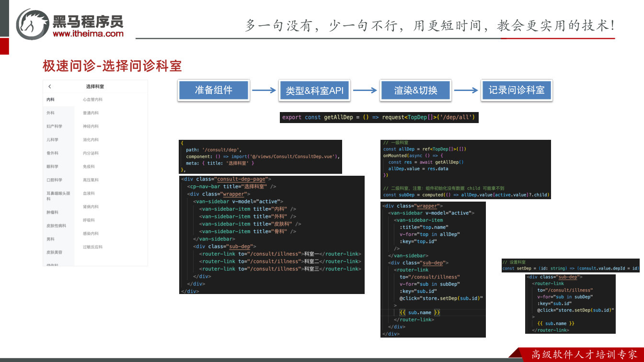Viewport: 644px width, 362px height.
Task: Open the 肾病内科 sub-department
Action: coord(91,207)
